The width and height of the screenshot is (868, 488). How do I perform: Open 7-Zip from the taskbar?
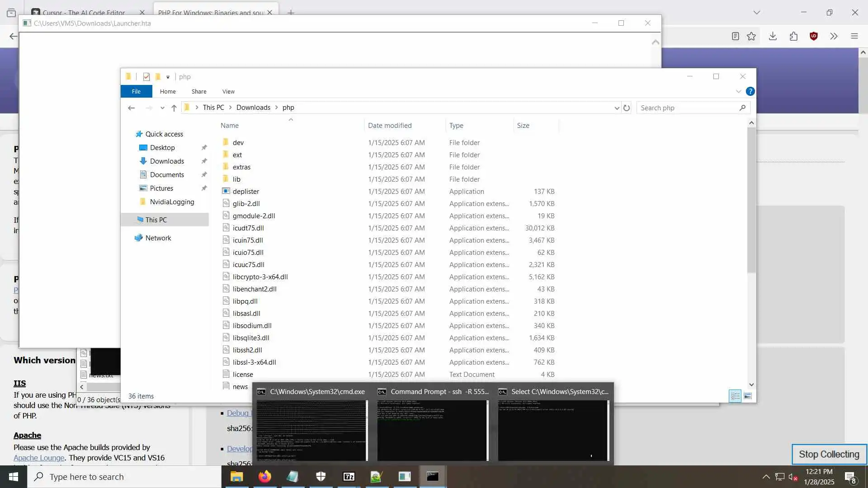[349, 476]
